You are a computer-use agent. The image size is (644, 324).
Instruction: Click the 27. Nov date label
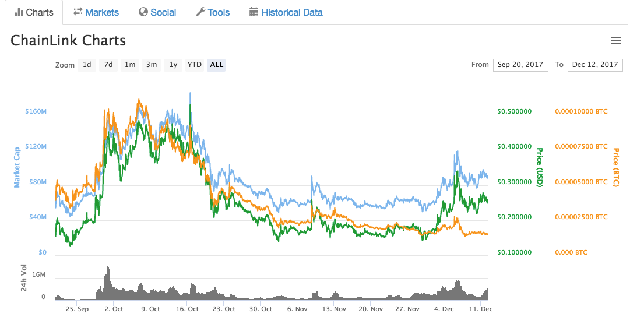[407, 309]
